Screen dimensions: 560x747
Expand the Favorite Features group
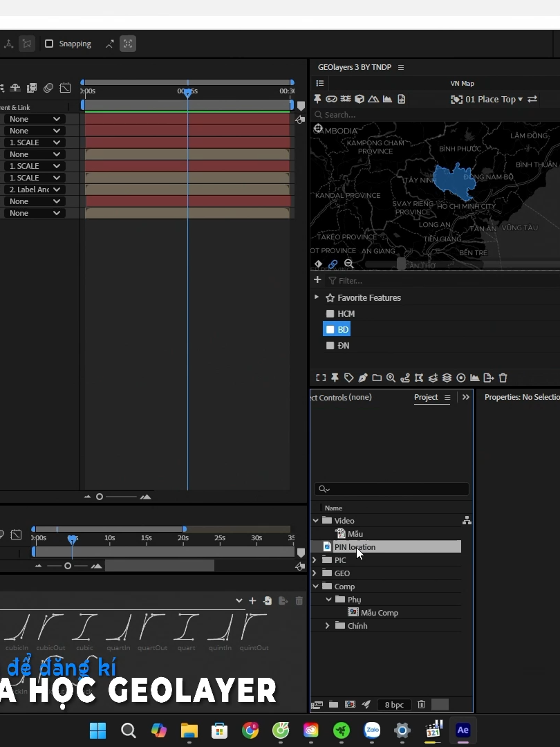pyautogui.click(x=317, y=297)
